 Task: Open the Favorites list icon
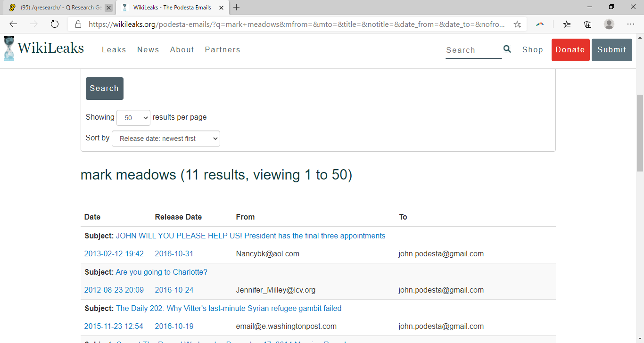(567, 24)
